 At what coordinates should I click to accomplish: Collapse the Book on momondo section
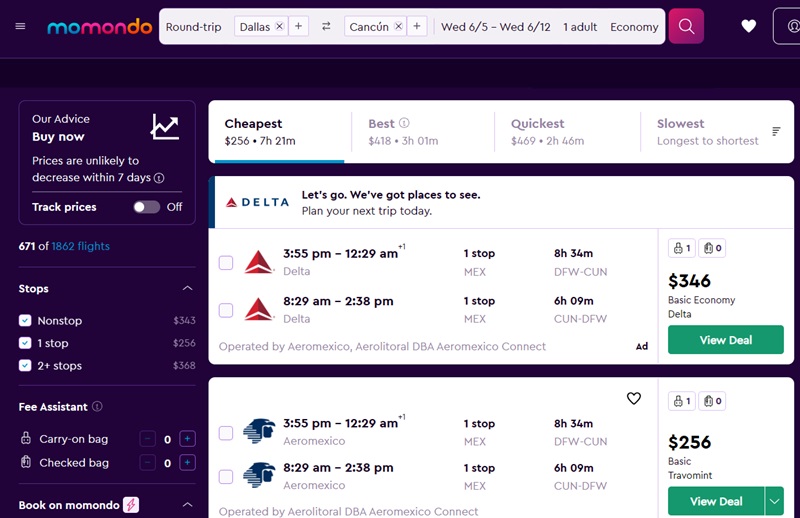point(188,505)
